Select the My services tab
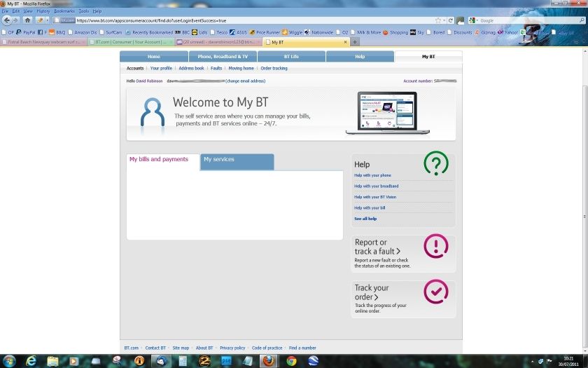 click(237, 161)
